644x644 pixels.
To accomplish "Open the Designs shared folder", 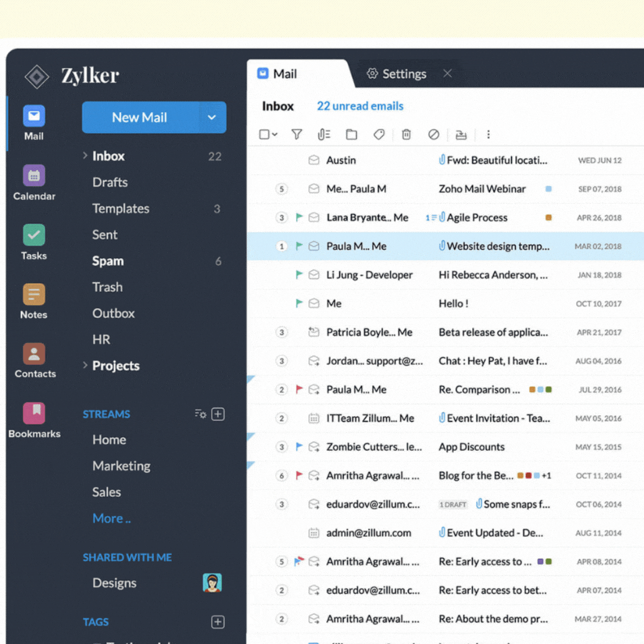I will coord(114,583).
